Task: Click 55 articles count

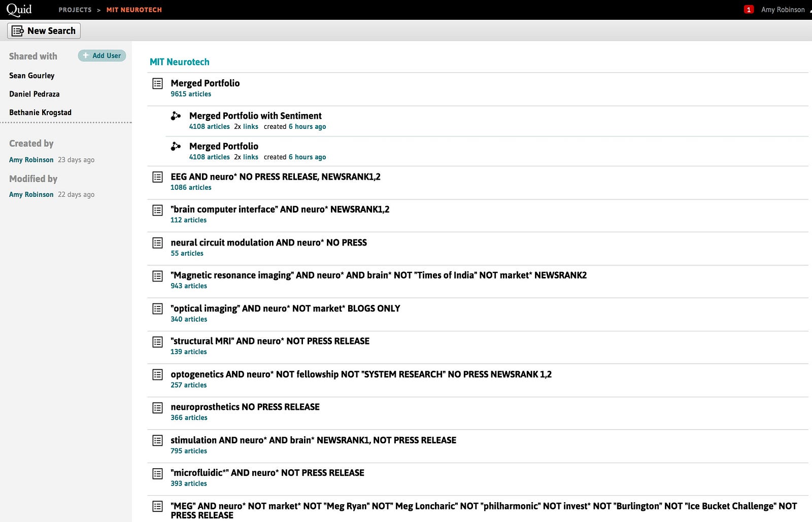Action: tap(187, 253)
